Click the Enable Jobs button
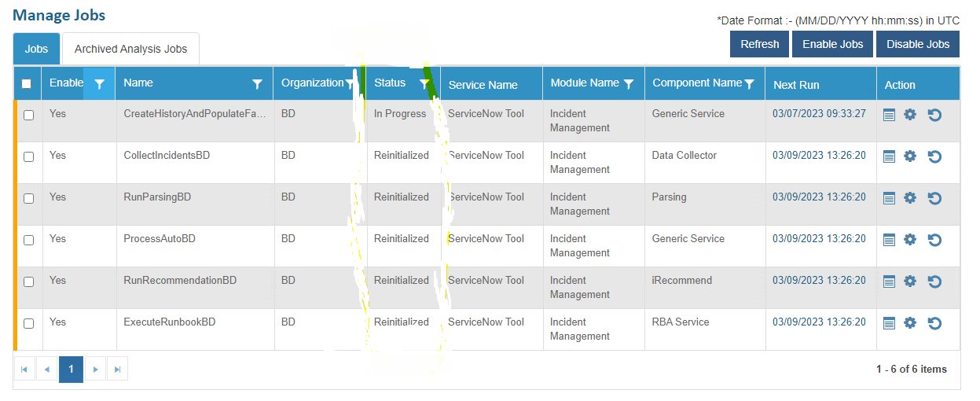 [832, 44]
